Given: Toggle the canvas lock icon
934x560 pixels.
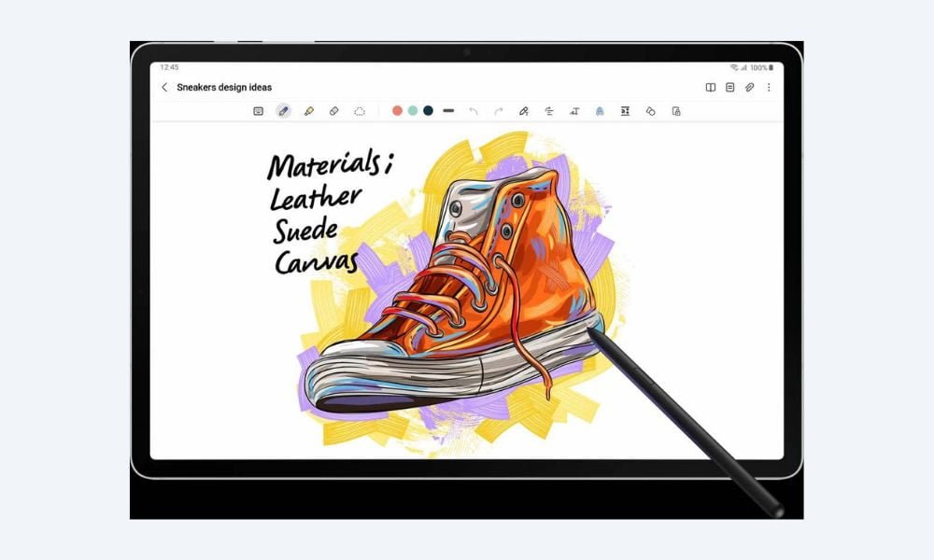Looking at the screenshot, I should [x=676, y=111].
